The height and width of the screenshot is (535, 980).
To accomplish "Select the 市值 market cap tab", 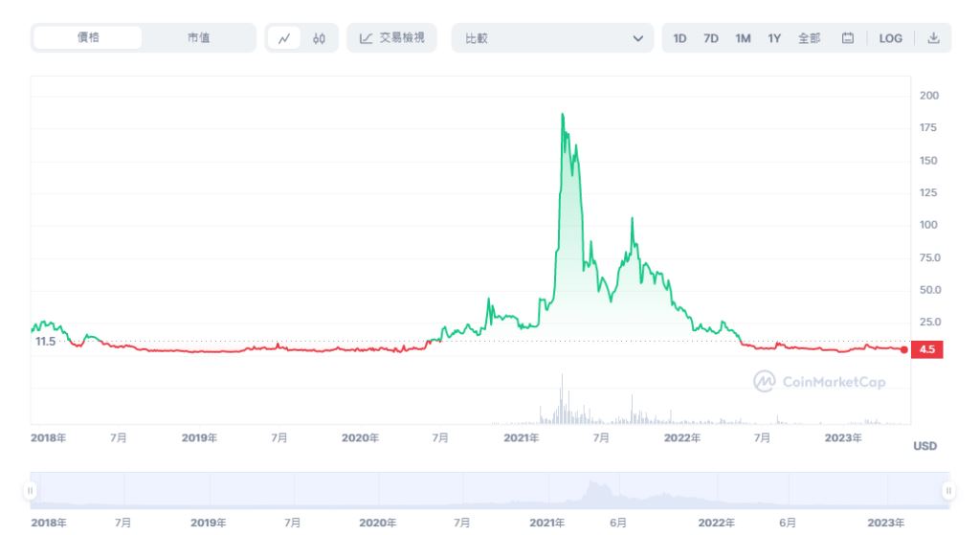I will (x=198, y=38).
